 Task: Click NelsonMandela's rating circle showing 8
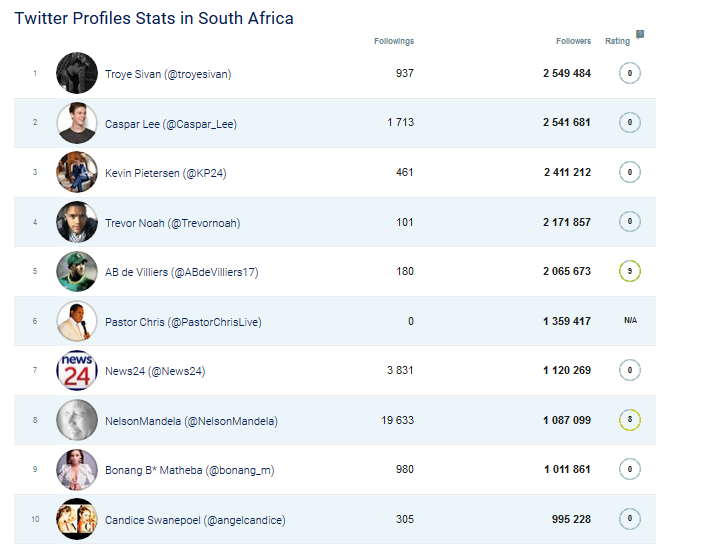click(629, 420)
